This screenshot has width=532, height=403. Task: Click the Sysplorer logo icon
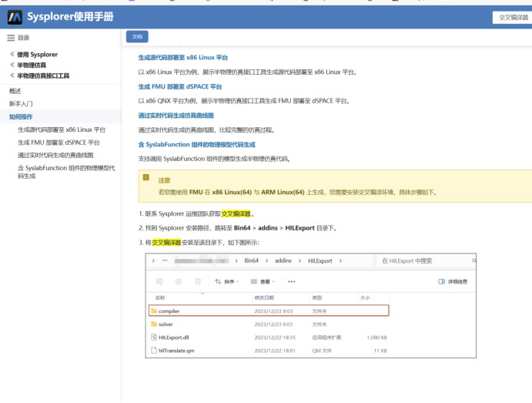click(x=15, y=17)
